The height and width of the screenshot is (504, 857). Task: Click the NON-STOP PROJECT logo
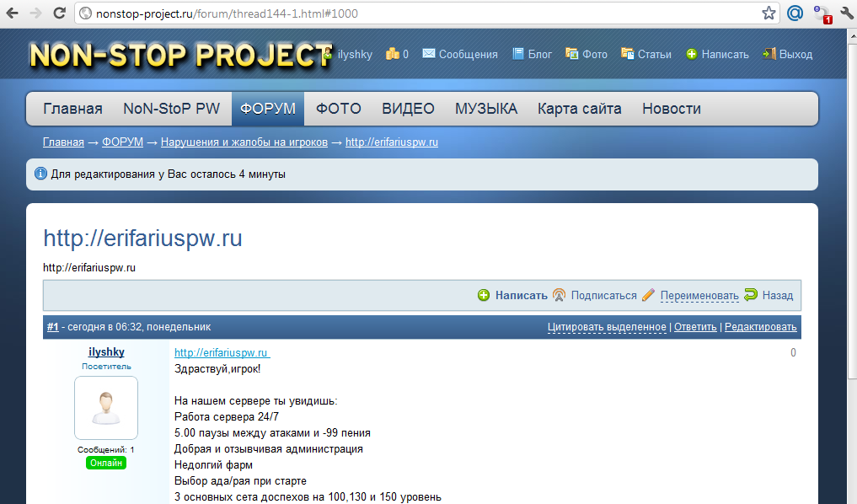pos(181,55)
